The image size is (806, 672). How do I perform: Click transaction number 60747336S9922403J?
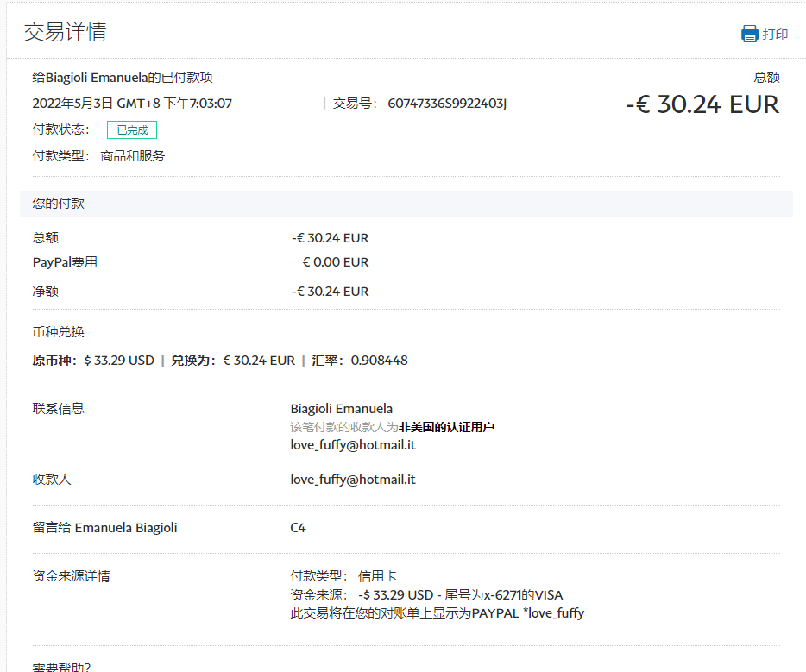coord(447,104)
